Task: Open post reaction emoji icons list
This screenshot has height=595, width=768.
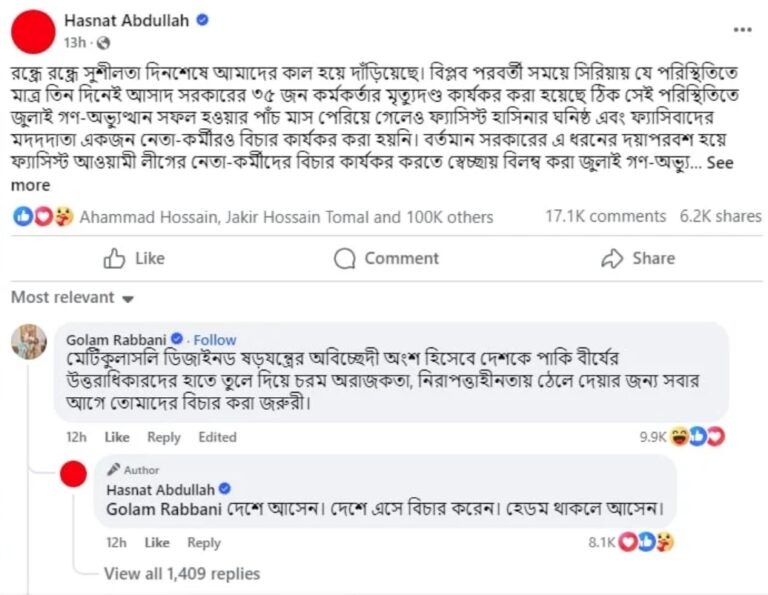Action: pos(44,216)
